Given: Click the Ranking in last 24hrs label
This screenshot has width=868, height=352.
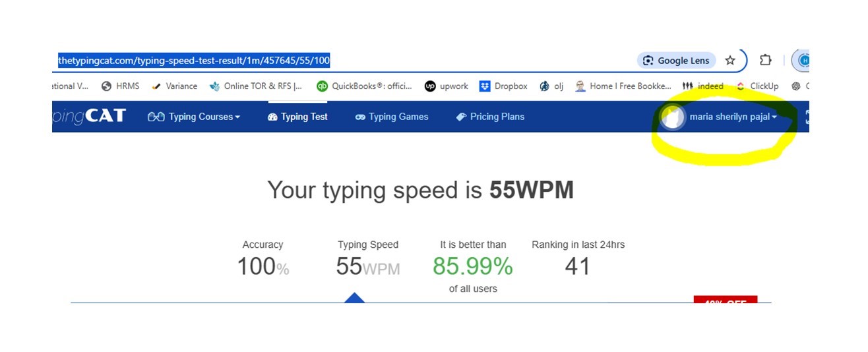Looking at the screenshot, I should point(578,245).
